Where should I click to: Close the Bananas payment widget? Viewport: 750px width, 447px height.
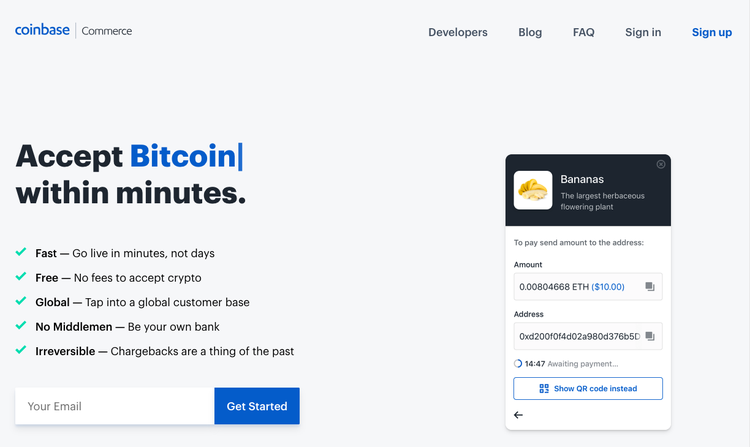pos(661,164)
